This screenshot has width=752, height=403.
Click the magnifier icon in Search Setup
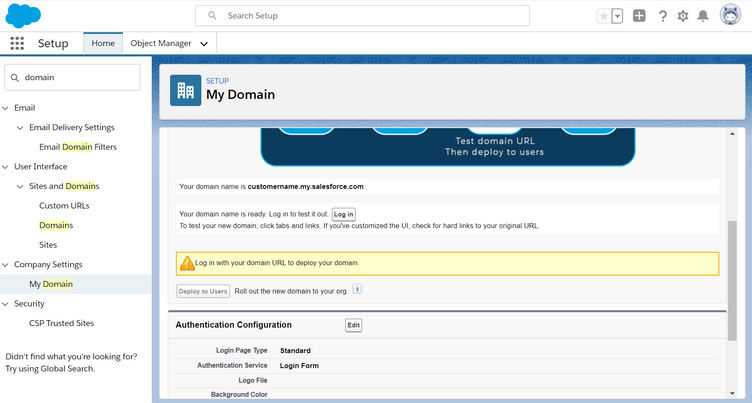tap(212, 15)
